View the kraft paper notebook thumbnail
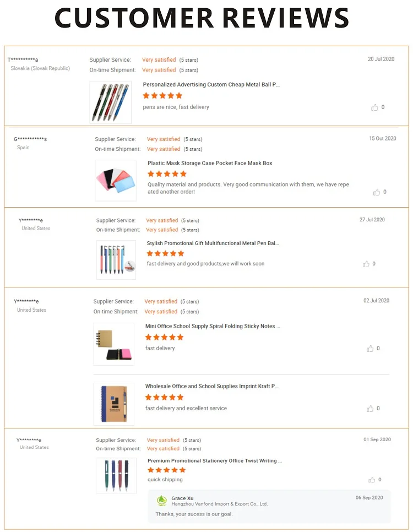Viewport: 413px width, 532px height. point(114,404)
